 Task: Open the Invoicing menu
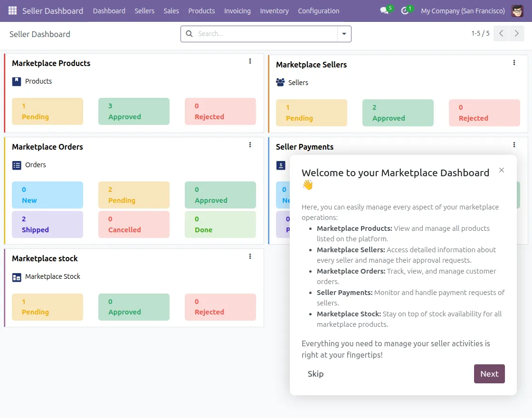pyautogui.click(x=237, y=10)
